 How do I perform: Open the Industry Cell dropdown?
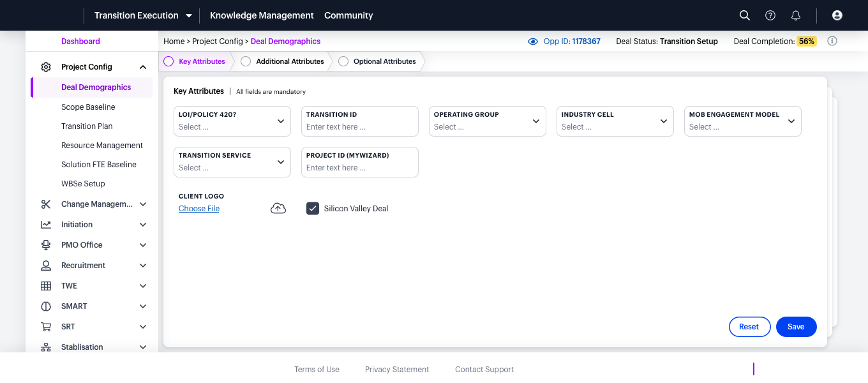coord(615,121)
